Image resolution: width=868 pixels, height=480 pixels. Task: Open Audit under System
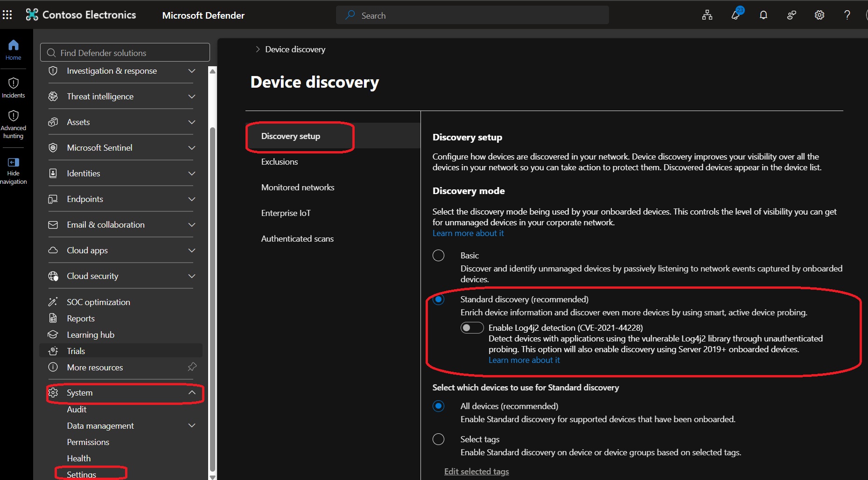pos(77,409)
